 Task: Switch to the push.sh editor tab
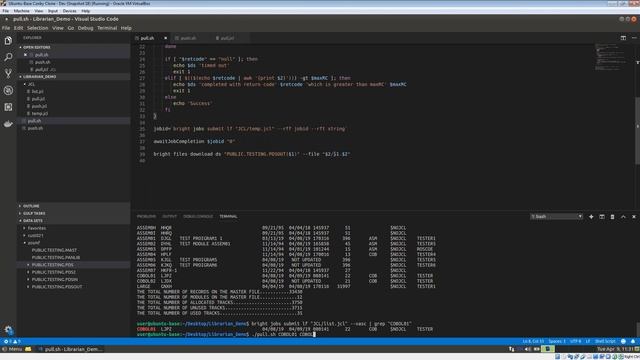click(188, 38)
